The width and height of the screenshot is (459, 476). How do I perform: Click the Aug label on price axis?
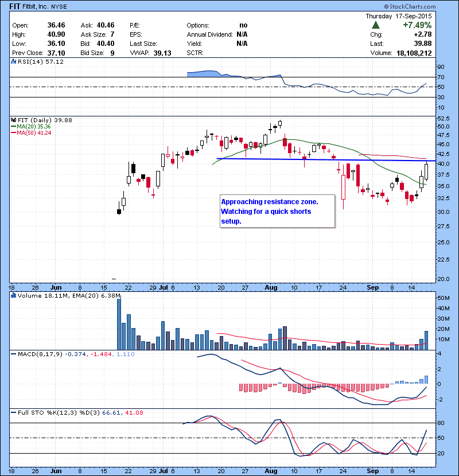[271, 287]
